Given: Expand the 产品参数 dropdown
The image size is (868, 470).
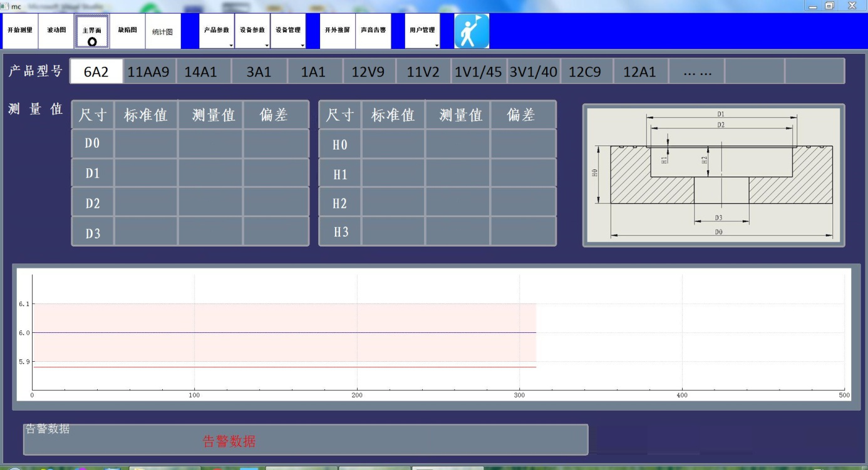Looking at the screenshot, I should click(217, 31).
